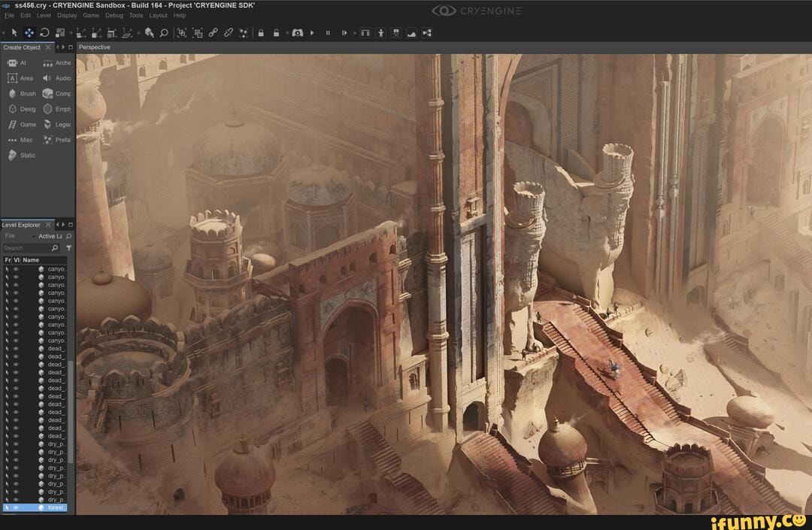Viewport: 812px width, 530px height.
Task: Open the File menu in Level Explorer
Action: coord(10,236)
